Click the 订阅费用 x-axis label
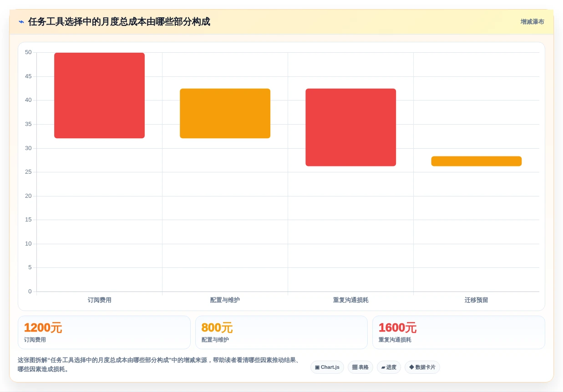The image size is (563, 392). pyautogui.click(x=99, y=300)
